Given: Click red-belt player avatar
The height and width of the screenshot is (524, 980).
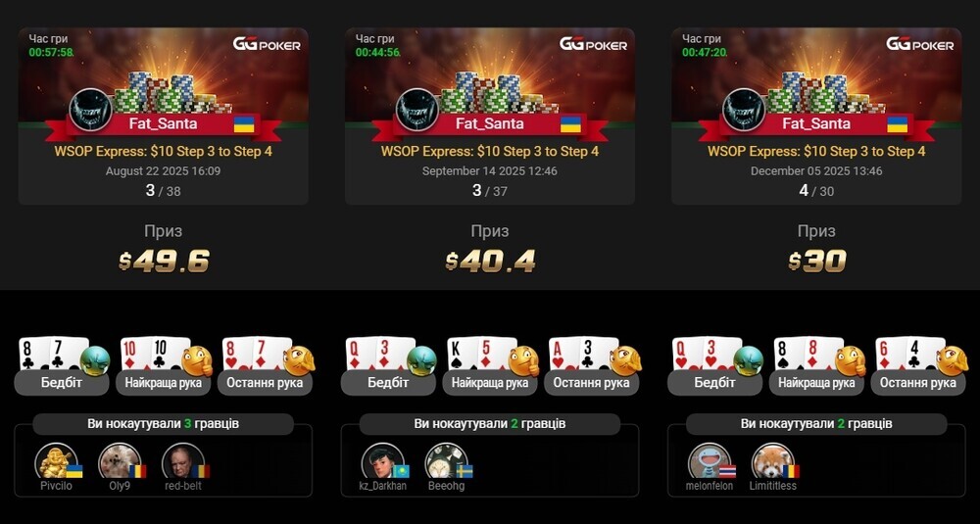Looking at the screenshot, I should (x=183, y=461).
